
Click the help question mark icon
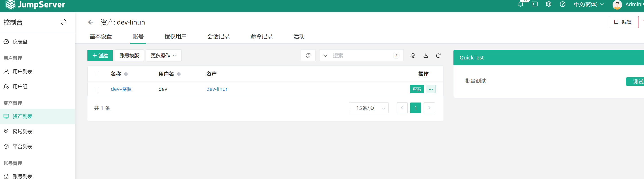pos(563,4)
